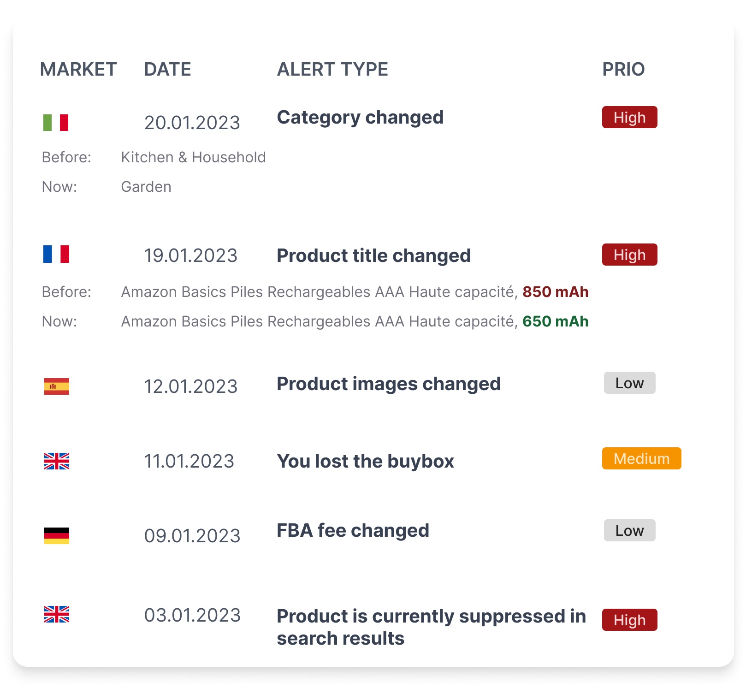Viewport: 746px width, 700px height.
Task: Sort by the MARKET column header
Action: [78, 69]
